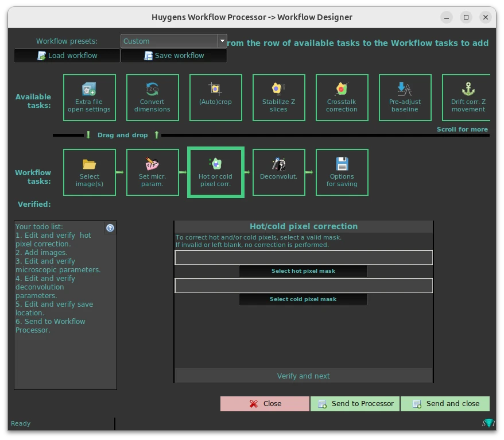Focus the hot pixel mask path field
504x440 pixels.
coord(304,257)
